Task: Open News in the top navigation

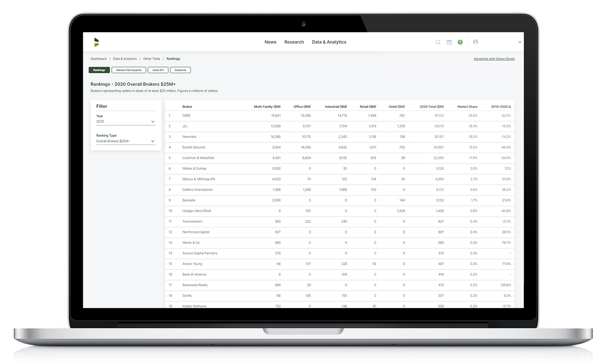Action: click(x=270, y=42)
